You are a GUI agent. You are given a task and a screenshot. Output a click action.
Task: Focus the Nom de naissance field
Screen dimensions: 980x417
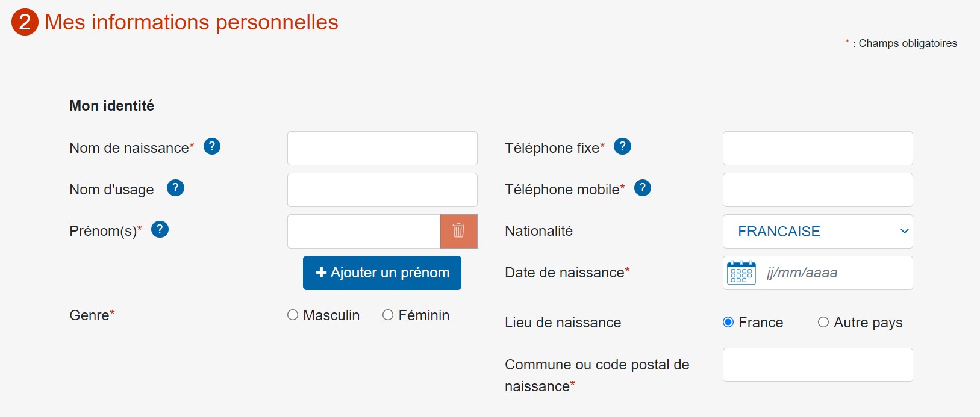click(382, 148)
